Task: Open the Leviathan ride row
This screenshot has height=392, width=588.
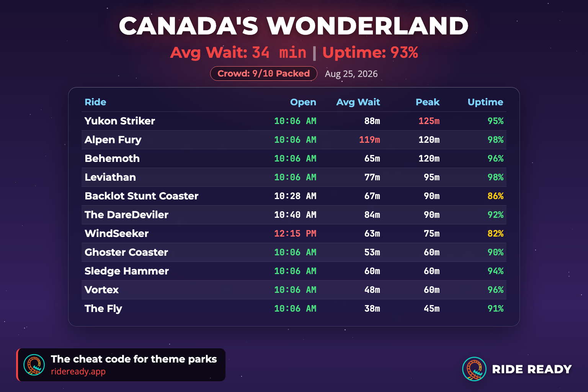Action: coord(294,177)
